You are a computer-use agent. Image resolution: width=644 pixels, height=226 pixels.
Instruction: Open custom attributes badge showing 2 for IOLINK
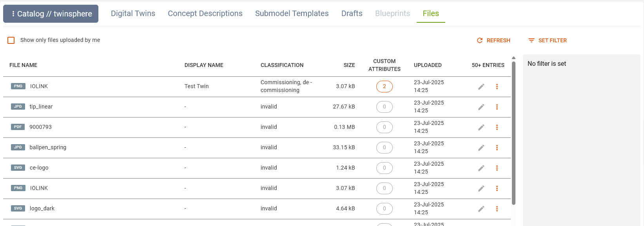(384, 86)
